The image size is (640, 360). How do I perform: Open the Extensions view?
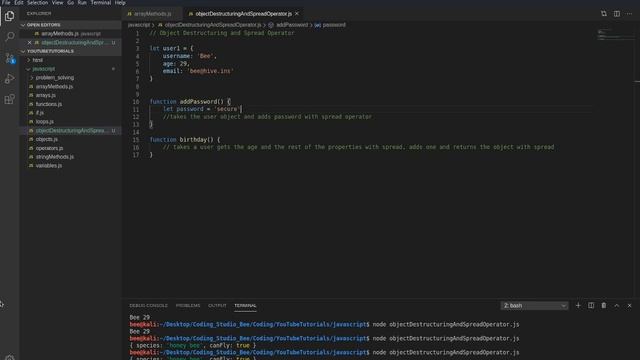(9, 99)
